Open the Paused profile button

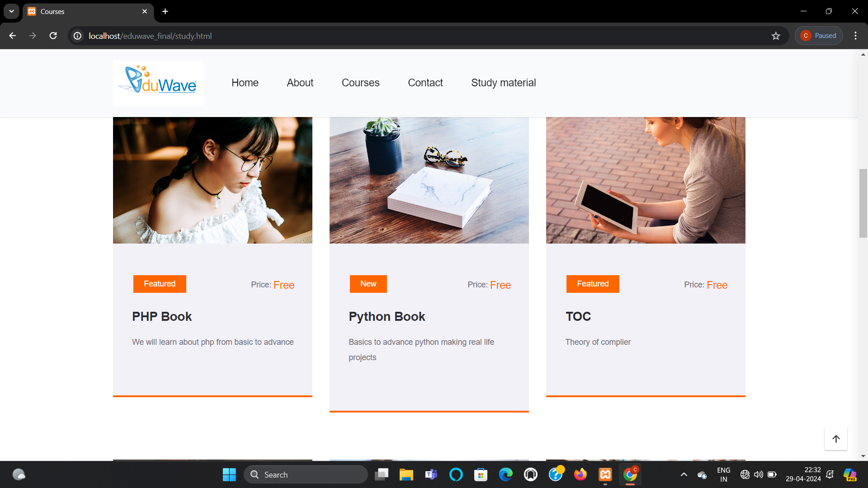[x=818, y=36]
